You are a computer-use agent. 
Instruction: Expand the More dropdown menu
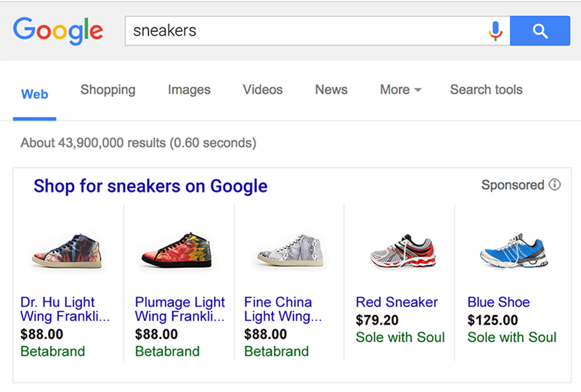coord(400,90)
